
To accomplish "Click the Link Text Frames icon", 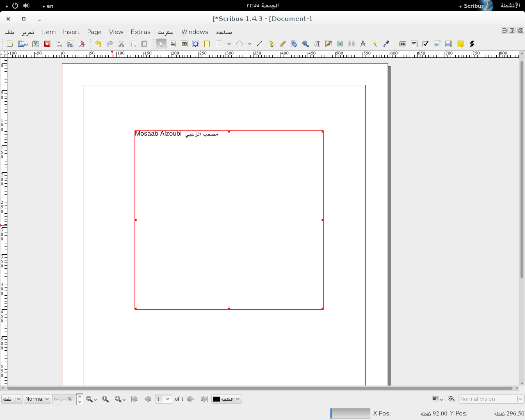I will pyautogui.click(x=340, y=44).
